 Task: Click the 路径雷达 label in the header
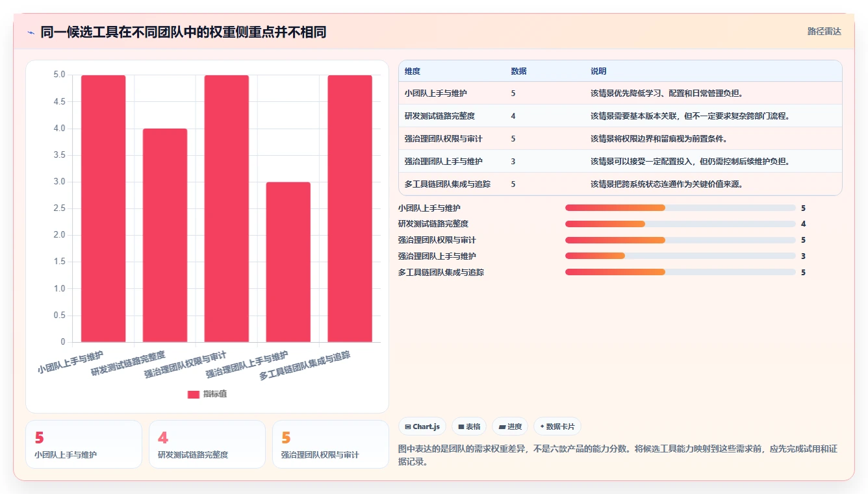pos(824,31)
